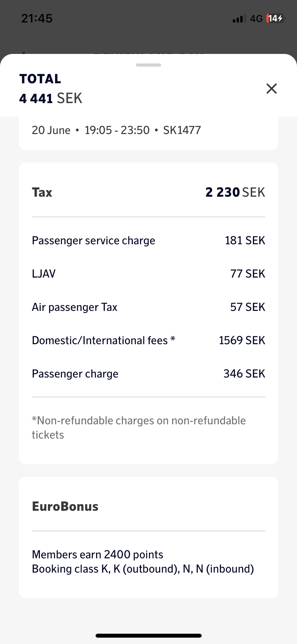Tap the non-refundable charges footnote

tap(139, 427)
